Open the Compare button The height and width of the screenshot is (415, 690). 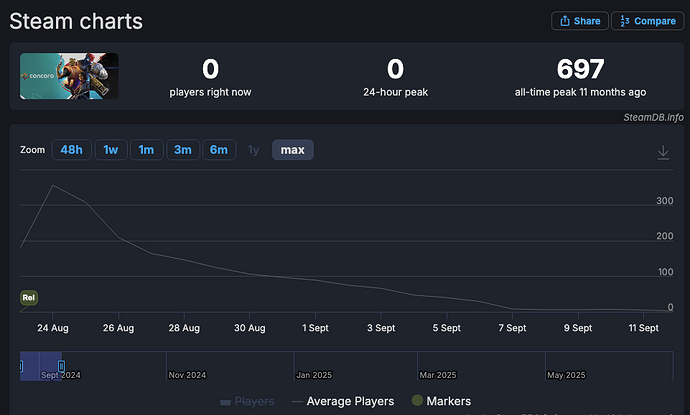tap(647, 21)
